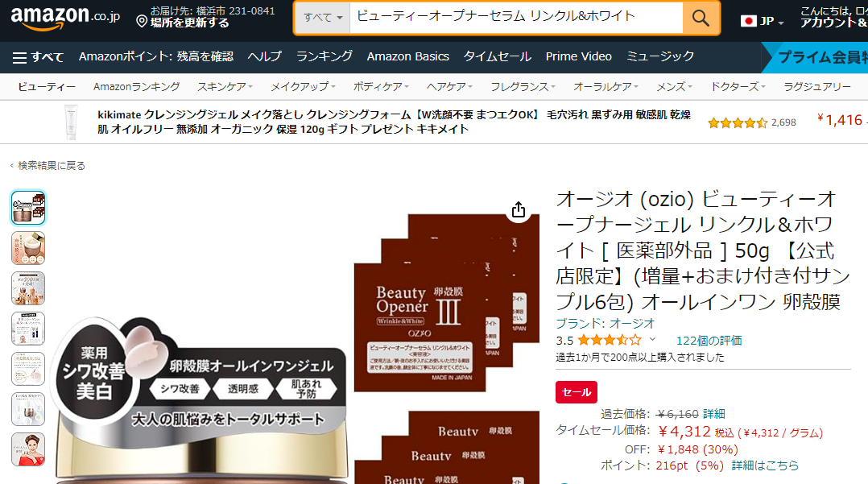Viewport: 868px width, 484px height.
Task: Click kikimate product ad image
Action: (x=71, y=122)
